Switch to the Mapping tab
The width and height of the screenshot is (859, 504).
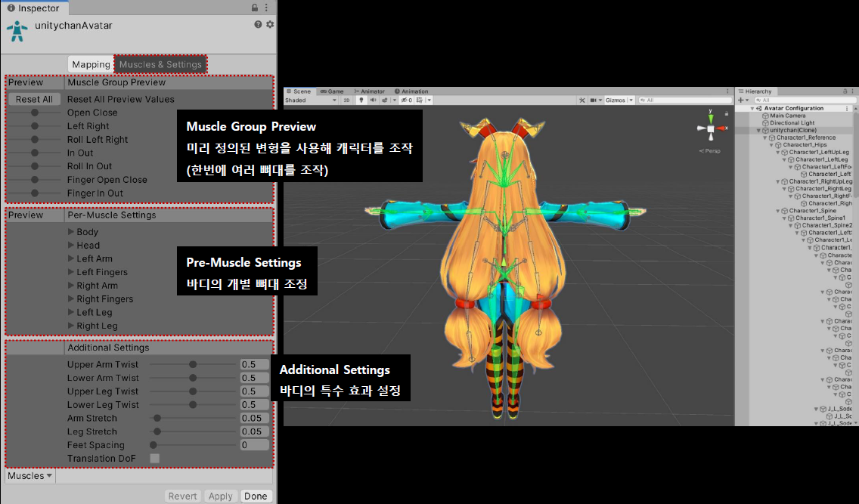pyautogui.click(x=91, y=64)
